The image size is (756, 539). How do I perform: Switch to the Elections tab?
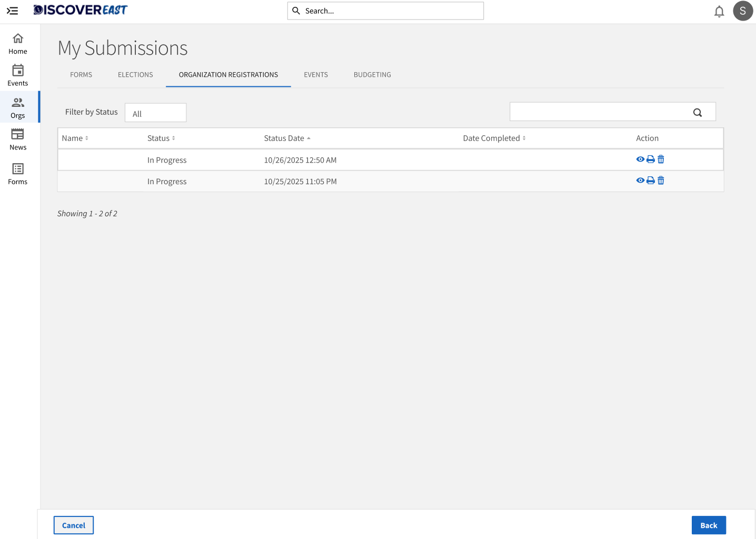click(x=135, y=75)
